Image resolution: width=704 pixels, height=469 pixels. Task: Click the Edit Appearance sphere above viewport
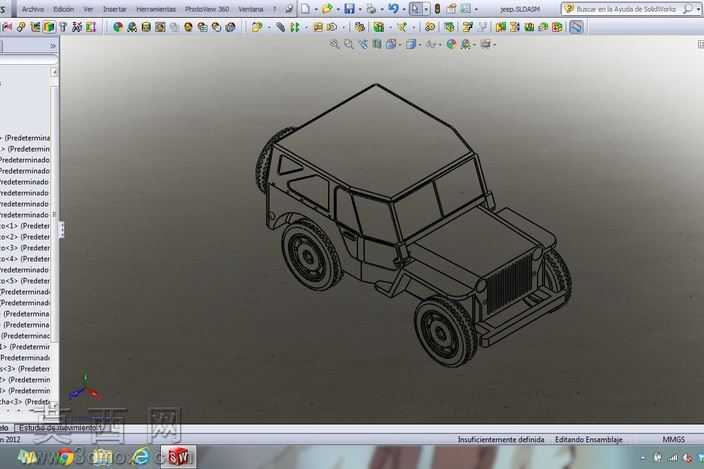point(451,44)
